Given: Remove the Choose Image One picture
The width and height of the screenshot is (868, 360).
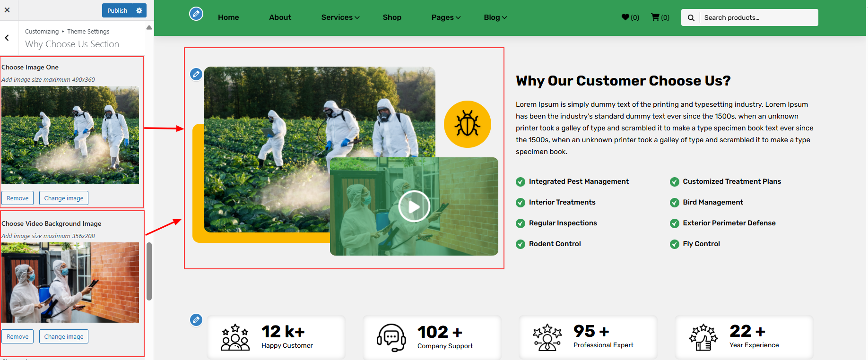Looking at the screenshot, I should click(17, 198).
